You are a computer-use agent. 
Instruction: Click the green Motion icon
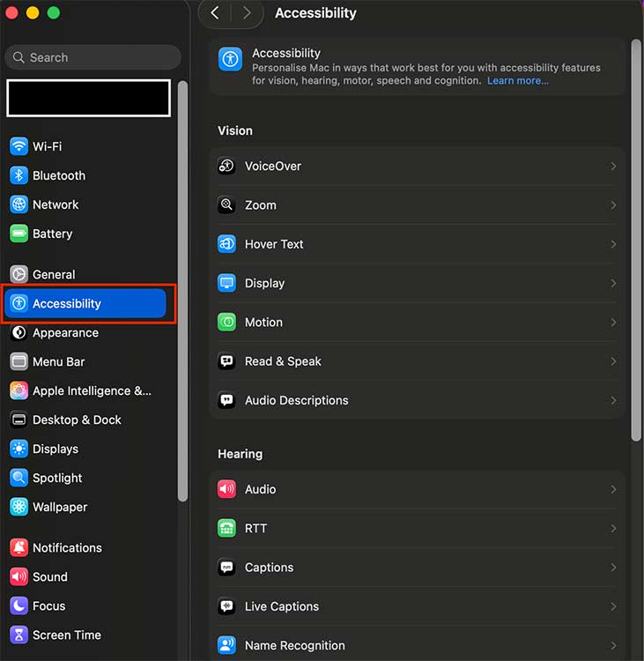tap(226, 323)
